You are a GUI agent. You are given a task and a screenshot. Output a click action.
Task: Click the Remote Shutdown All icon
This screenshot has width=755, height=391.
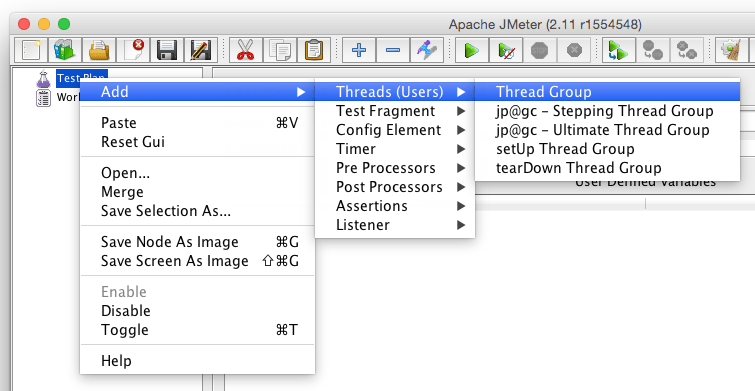tap(687, 50)
